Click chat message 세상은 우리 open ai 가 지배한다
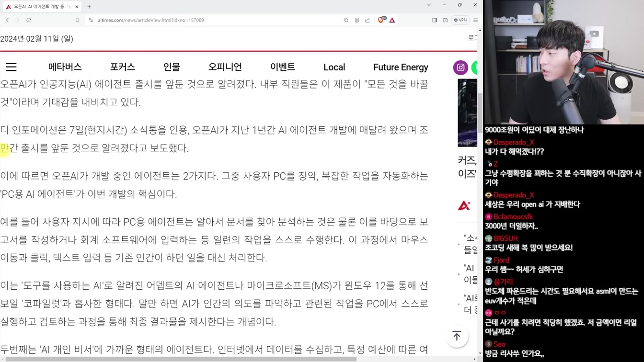Screen dimensions: 644x362 tap(532, 204)
